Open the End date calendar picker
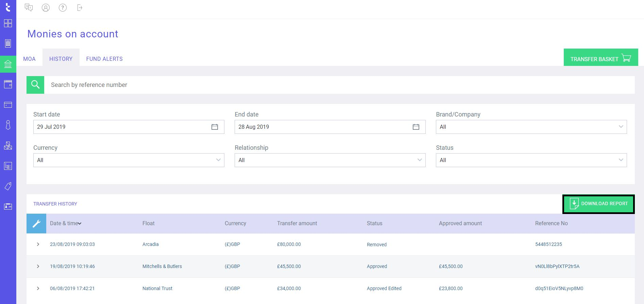 (x=416, y=127)
